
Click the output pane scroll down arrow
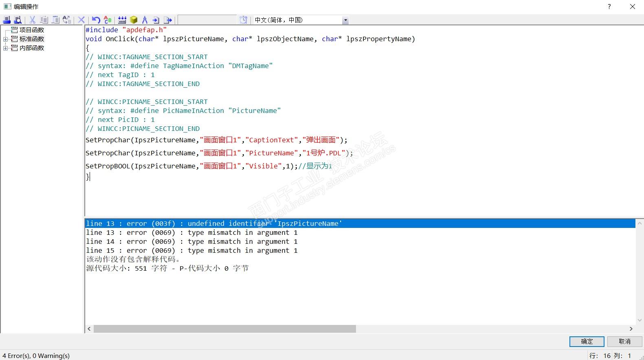tap(640, 320)
